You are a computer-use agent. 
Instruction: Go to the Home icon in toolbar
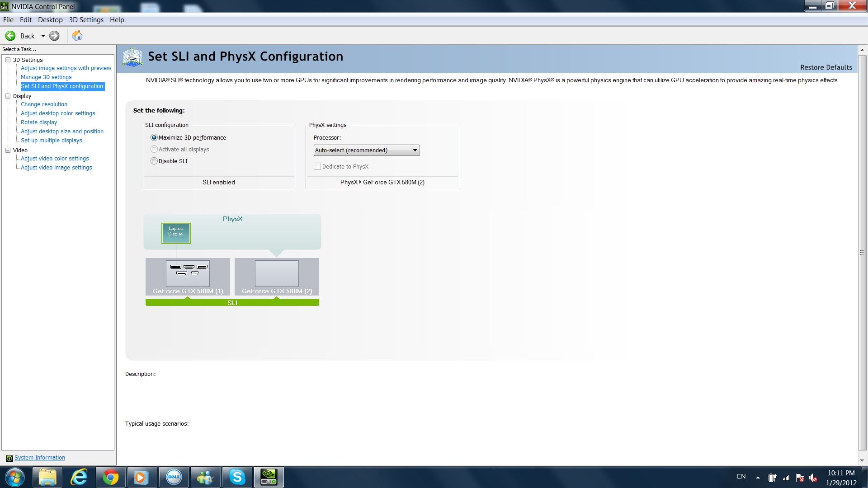(x=77, y=36)
